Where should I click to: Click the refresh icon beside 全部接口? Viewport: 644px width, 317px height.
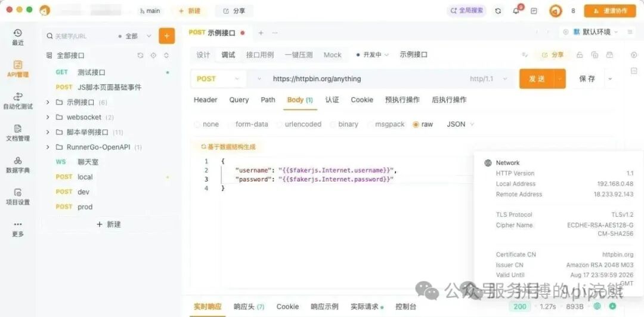pos(141,56)
